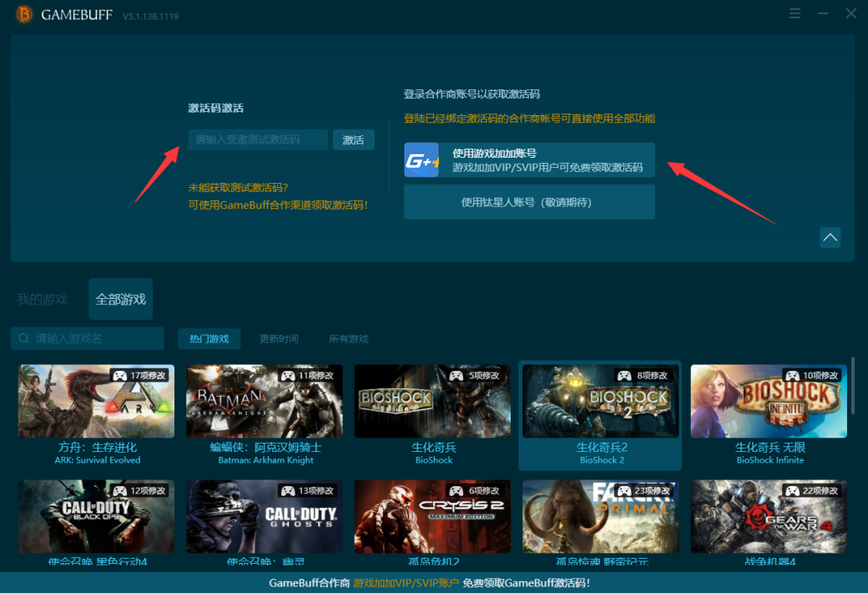
Task: Select the 热门游戏 filter tab
Action: point(209,339)
